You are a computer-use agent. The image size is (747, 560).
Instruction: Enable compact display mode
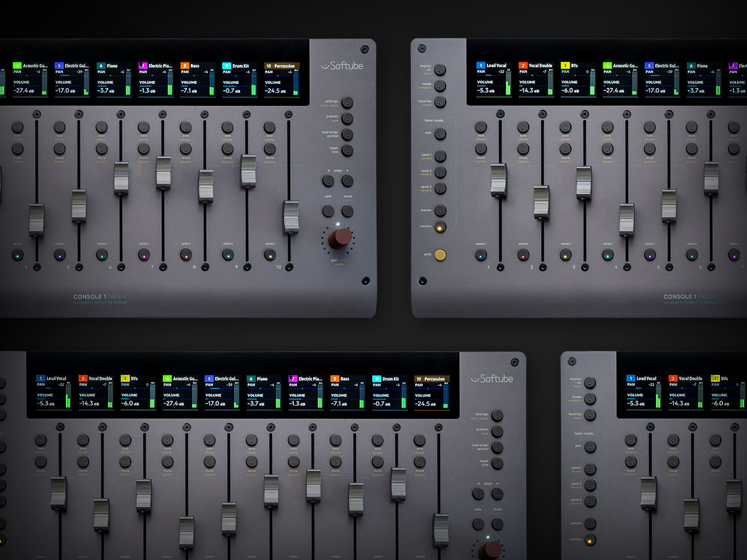pos(439,86)
